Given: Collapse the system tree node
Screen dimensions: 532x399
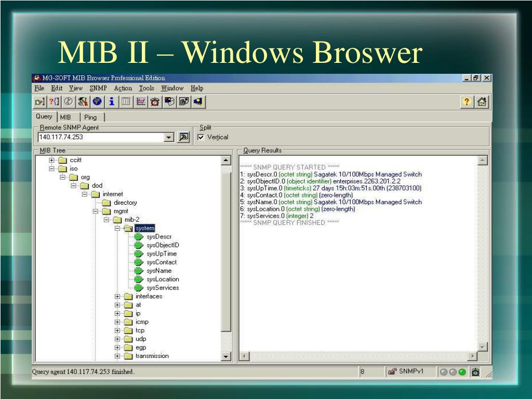Looking at the screenshot, I should click(117, 229).
